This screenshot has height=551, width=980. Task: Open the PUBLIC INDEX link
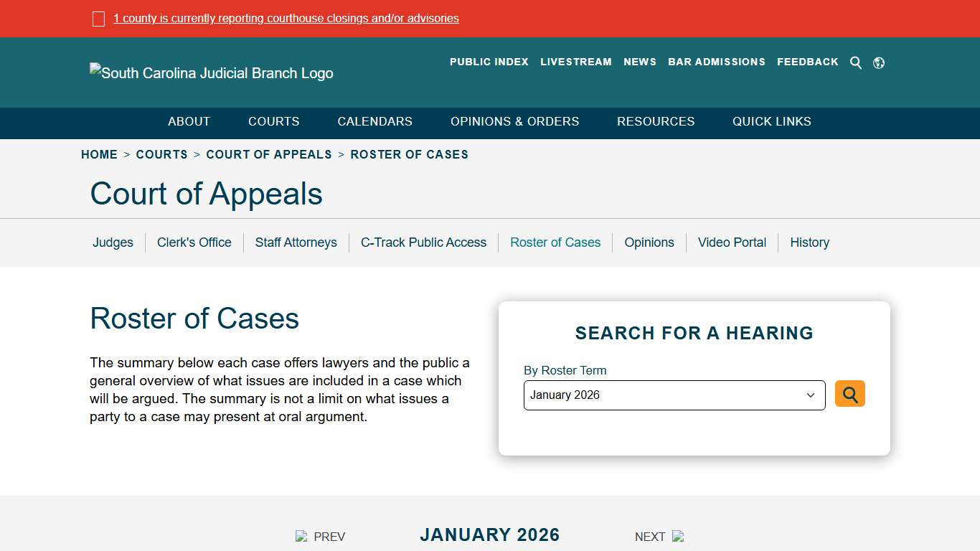[489, 62]
